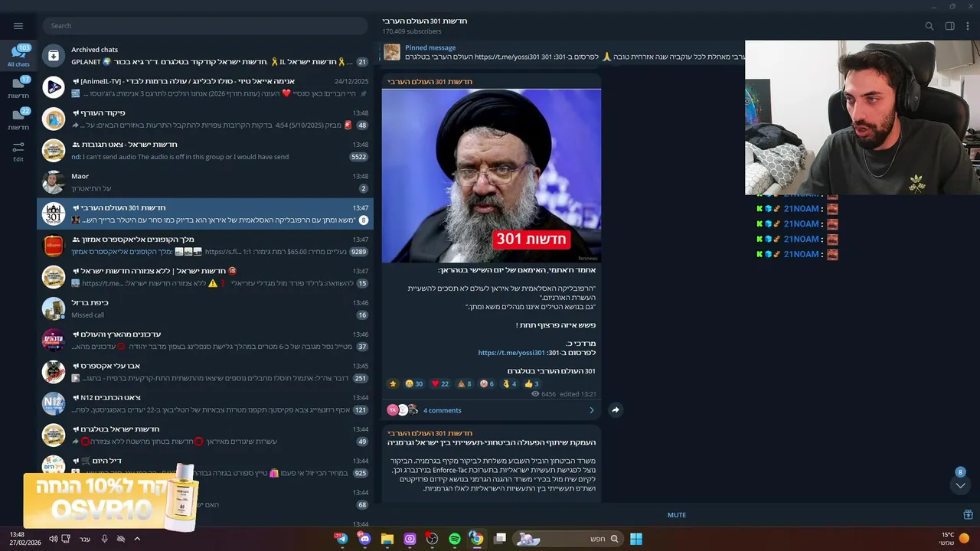The width and height of the screenshot is (980, 551).
Task: Click Edit folders in the sidebar
Action: pyautogui.click(x=18, y=152)
